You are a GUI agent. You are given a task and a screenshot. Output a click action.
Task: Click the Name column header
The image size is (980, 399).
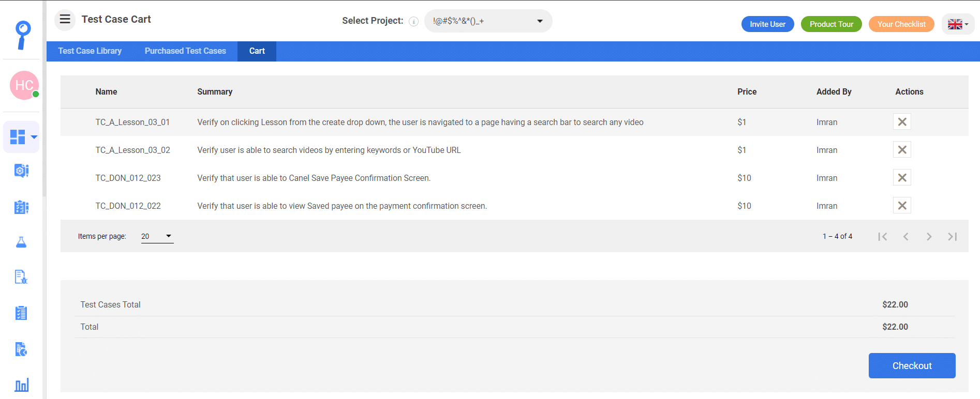106,92
